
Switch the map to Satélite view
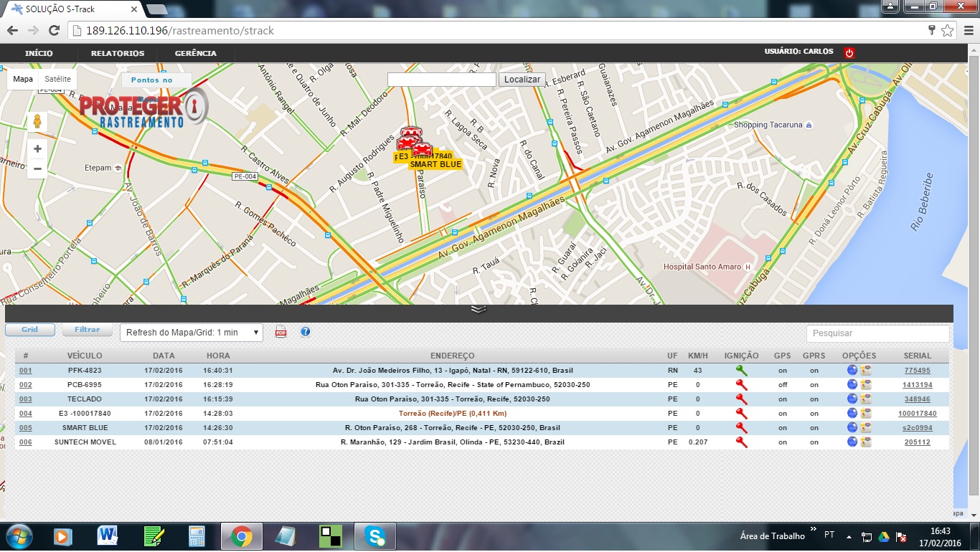tap(57, 79)
